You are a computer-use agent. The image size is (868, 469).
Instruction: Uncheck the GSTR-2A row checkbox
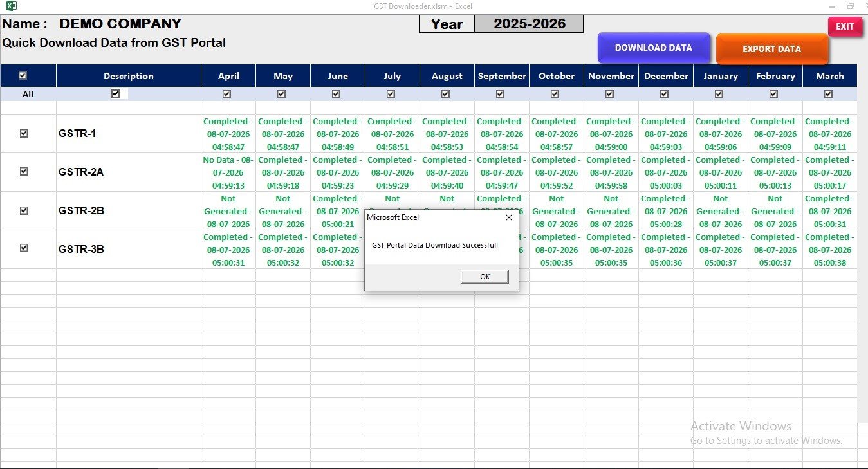24,172
